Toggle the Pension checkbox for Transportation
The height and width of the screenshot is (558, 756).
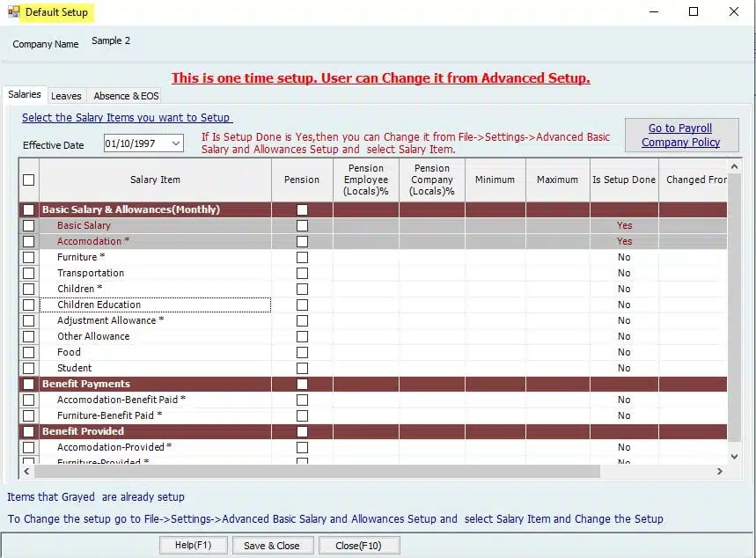(x=302, y=273)
